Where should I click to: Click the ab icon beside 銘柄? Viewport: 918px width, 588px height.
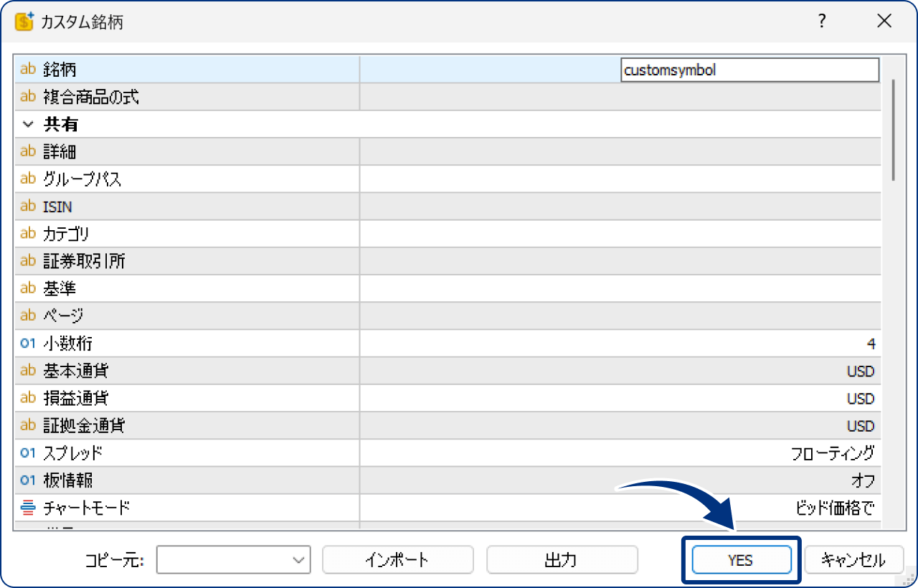click(28, 70)
